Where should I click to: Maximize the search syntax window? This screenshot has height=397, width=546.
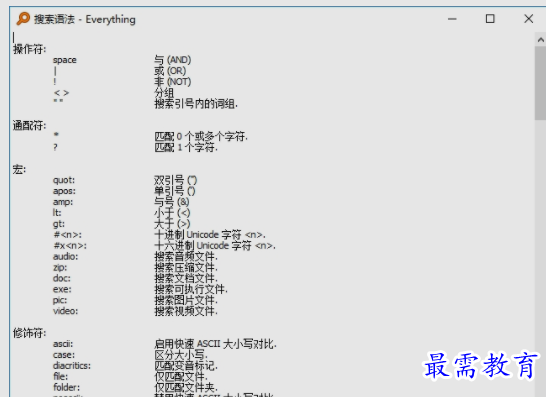[x=490, y=19]
